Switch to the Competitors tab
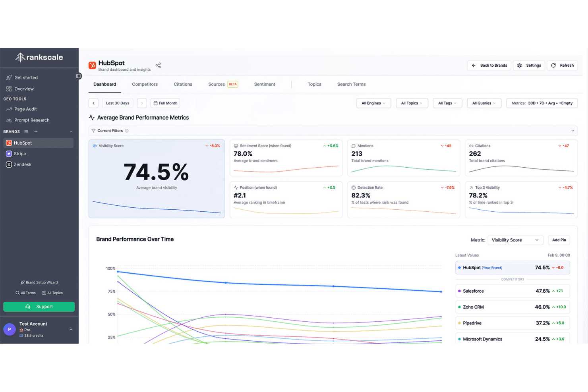The width and height of the screenshot is (588, 392). pyautogui.click(x=145, y=84)
